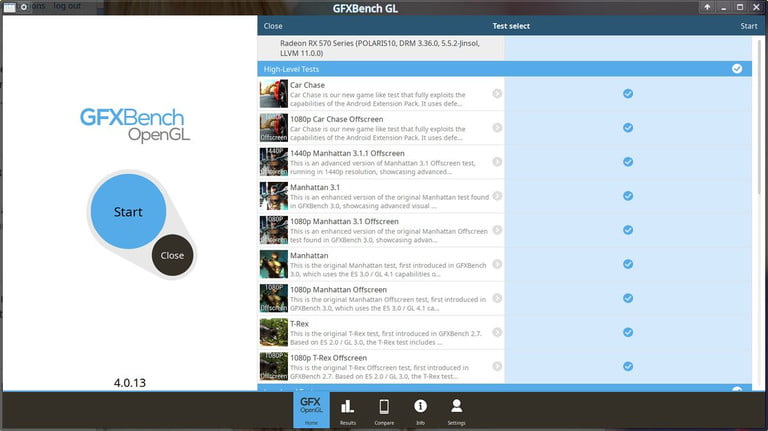The height and width of the screenshot is (431, 768).
Task: Click the Radeon RX 570 Series device text
Action: (380, 48)
